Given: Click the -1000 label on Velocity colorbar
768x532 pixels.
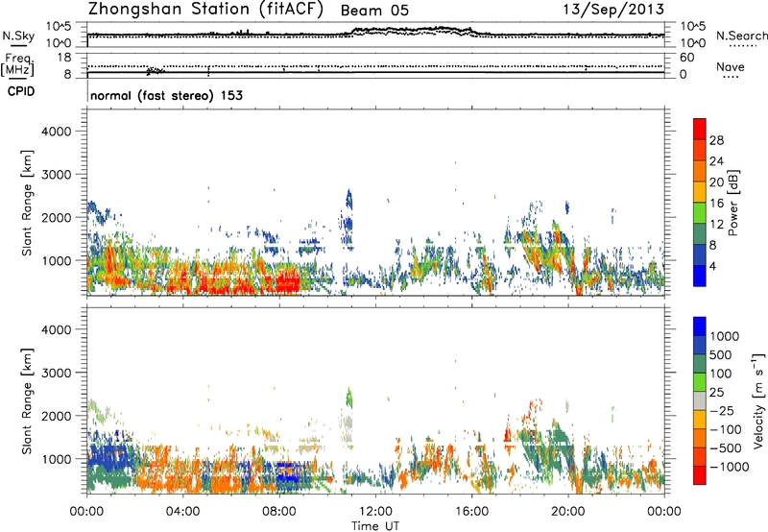Looking at the screenshot, I should pyautogui.click(x=730, y=467).
